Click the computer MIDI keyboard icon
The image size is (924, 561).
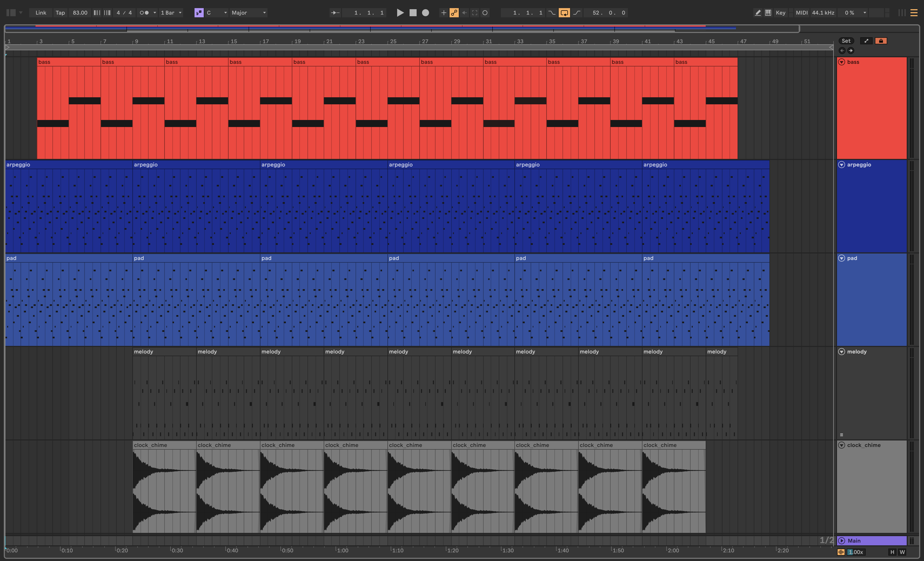click(x=768, y=13)
